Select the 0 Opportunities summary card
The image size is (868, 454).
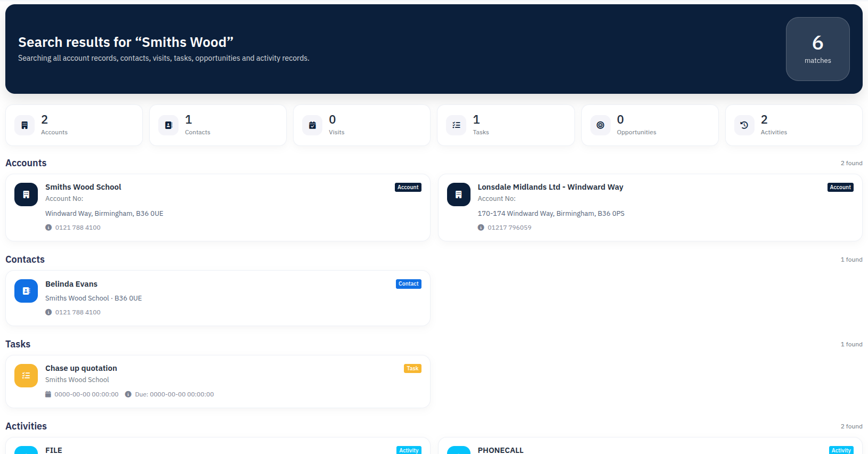(x=650, y=125)
